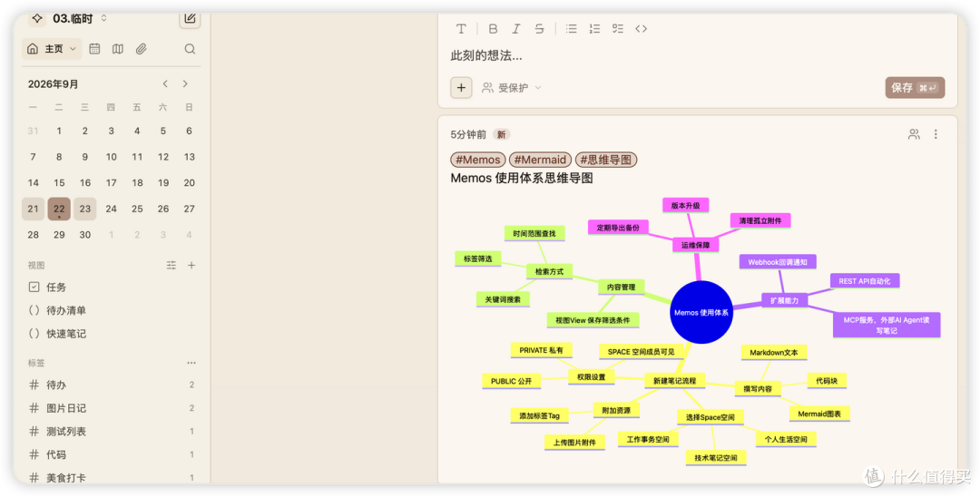The height and width of the screenshot is (497, 980).
Task: Insert a code block
Action: click(x=641, y=29)
